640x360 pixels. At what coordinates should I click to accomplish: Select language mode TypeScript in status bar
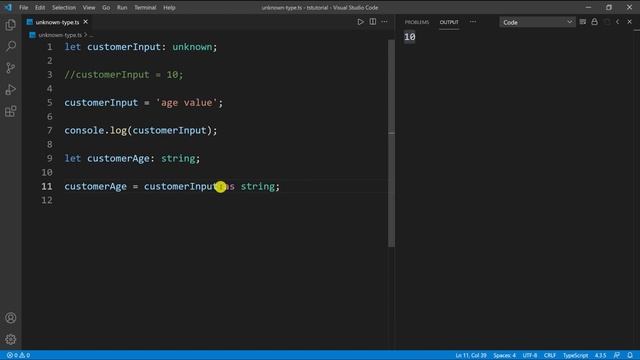pyautogui.click(x=576, y=355)
